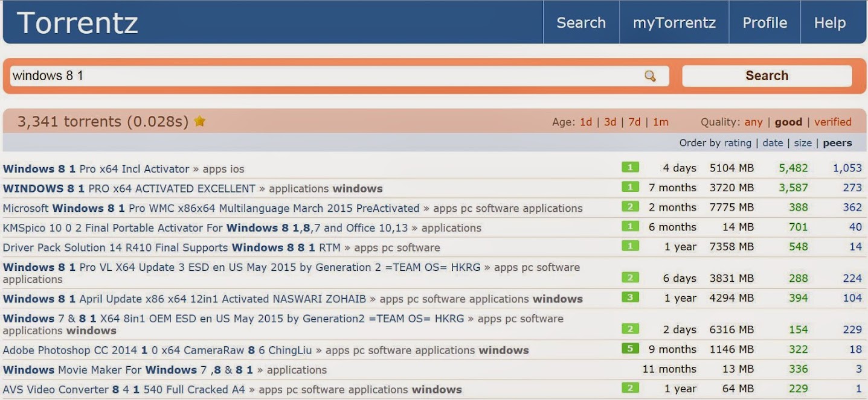Filter age to 1d
Viewport: 868px width, 400px height.
[586, 122]
